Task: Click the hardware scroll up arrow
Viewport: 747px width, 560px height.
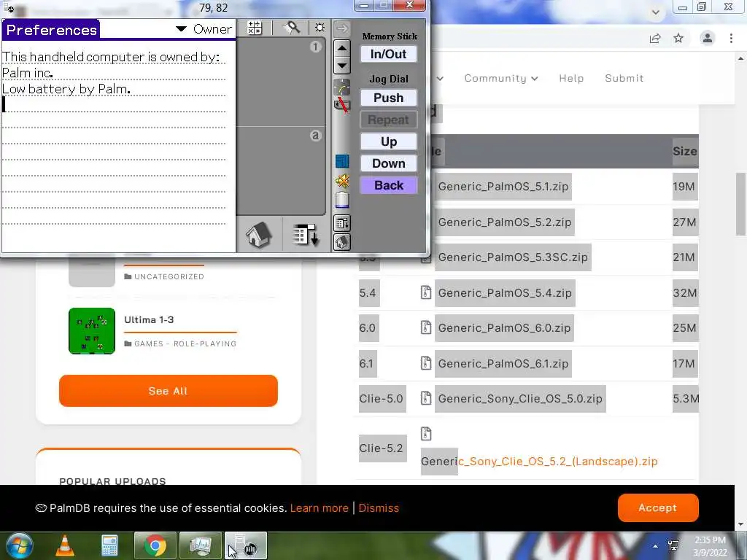Action: pos(341,48)
